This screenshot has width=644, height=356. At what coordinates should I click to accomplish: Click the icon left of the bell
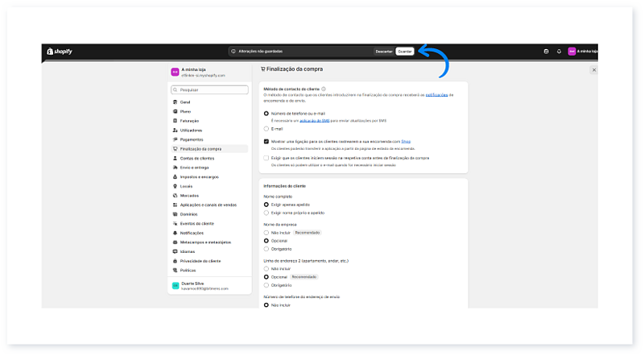tap(546, 51)
